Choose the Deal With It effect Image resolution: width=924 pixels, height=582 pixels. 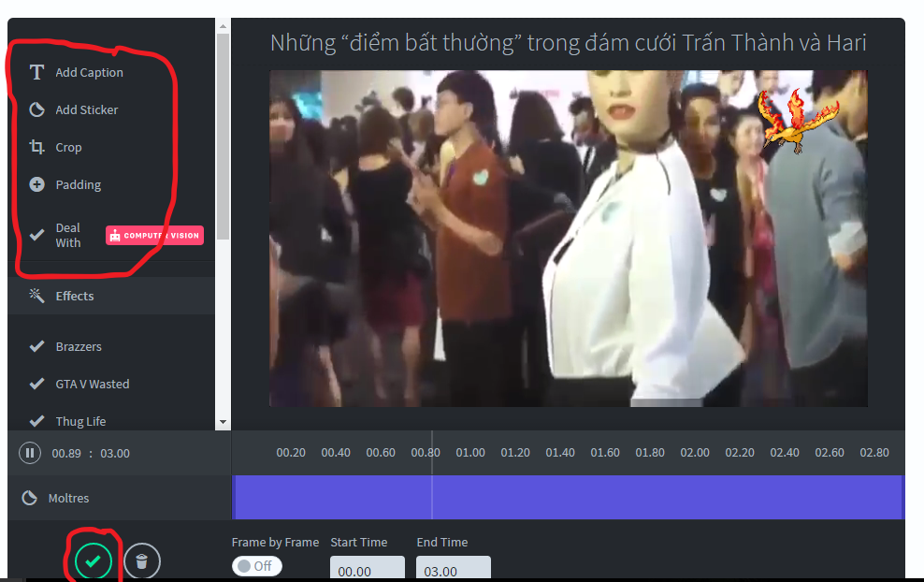[x=67, y=235]
